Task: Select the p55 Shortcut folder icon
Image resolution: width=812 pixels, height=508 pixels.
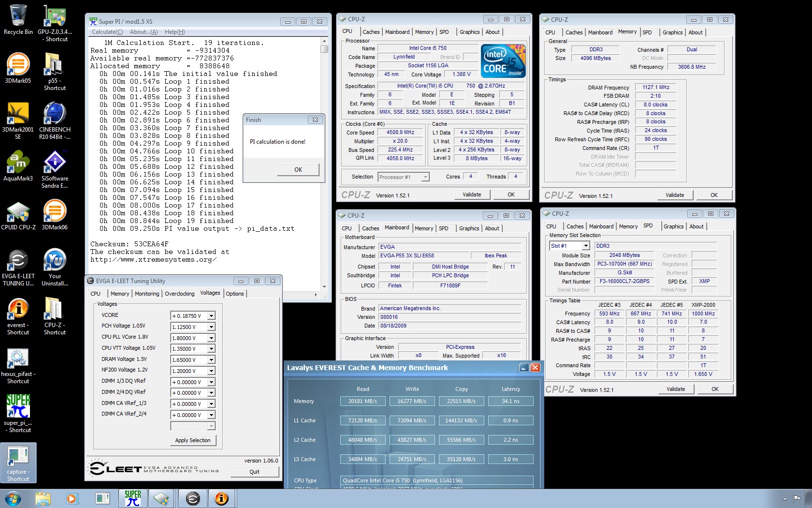Action: [55, 72]
